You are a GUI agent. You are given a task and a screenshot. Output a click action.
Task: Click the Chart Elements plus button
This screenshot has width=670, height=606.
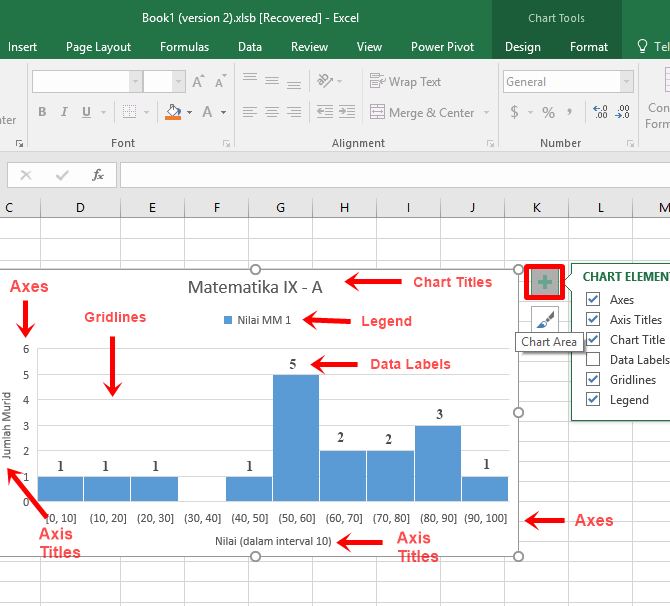(x=544, y=283)
